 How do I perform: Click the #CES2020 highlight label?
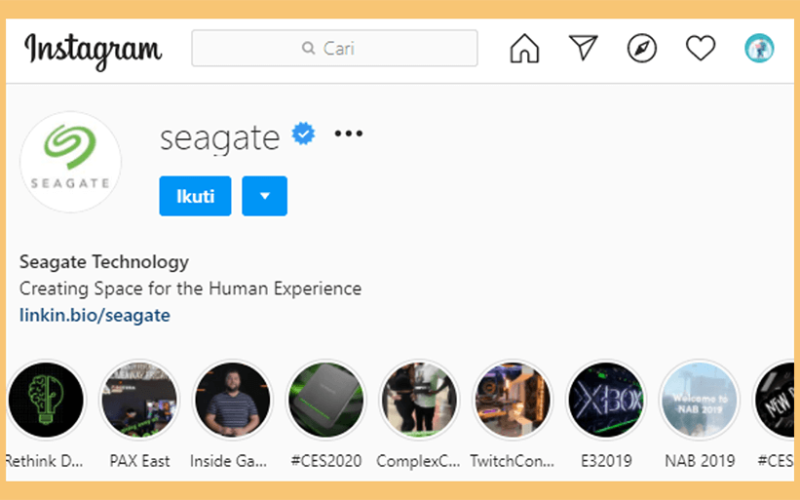pyautogui.click(x=326, y=461)
